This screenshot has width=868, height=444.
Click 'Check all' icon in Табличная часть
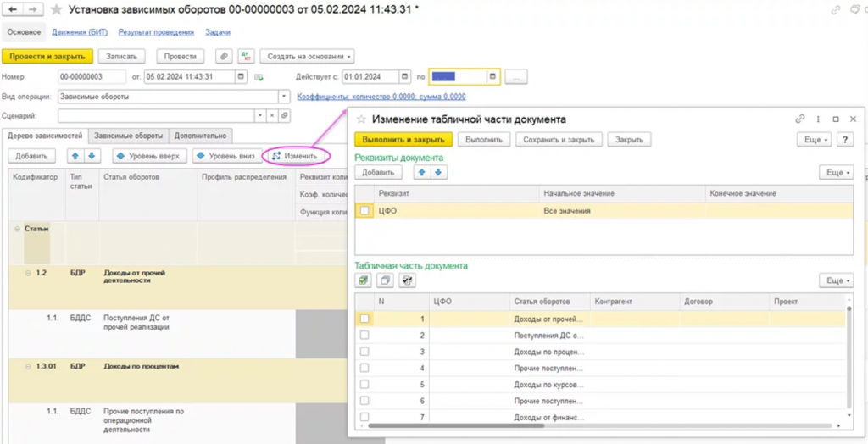click(364, 280)
